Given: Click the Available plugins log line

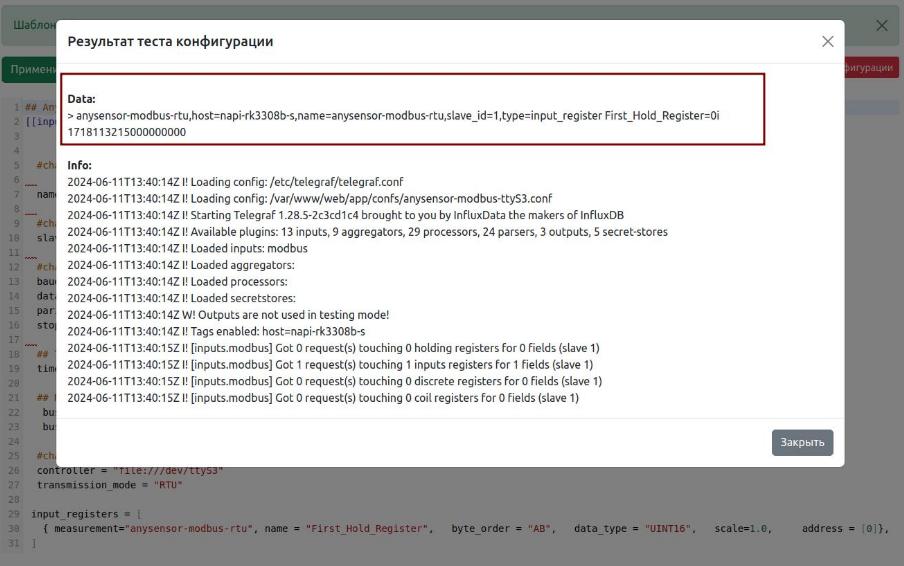Looking at the screenshot, I should (367, 232).
